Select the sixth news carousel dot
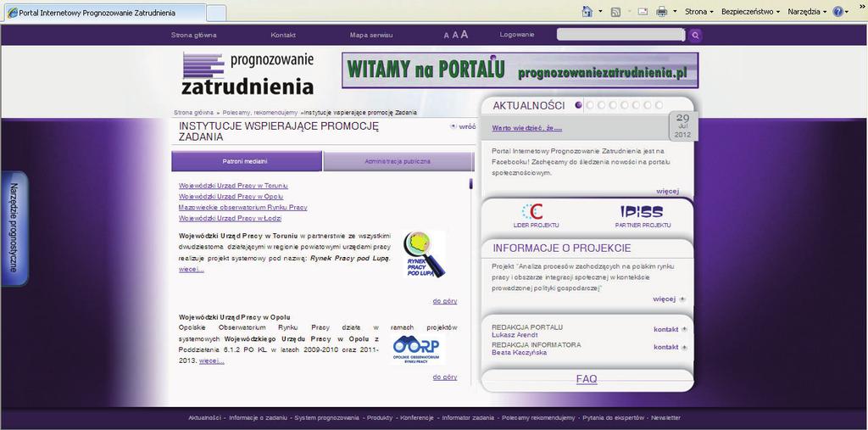 click(636, 105)
